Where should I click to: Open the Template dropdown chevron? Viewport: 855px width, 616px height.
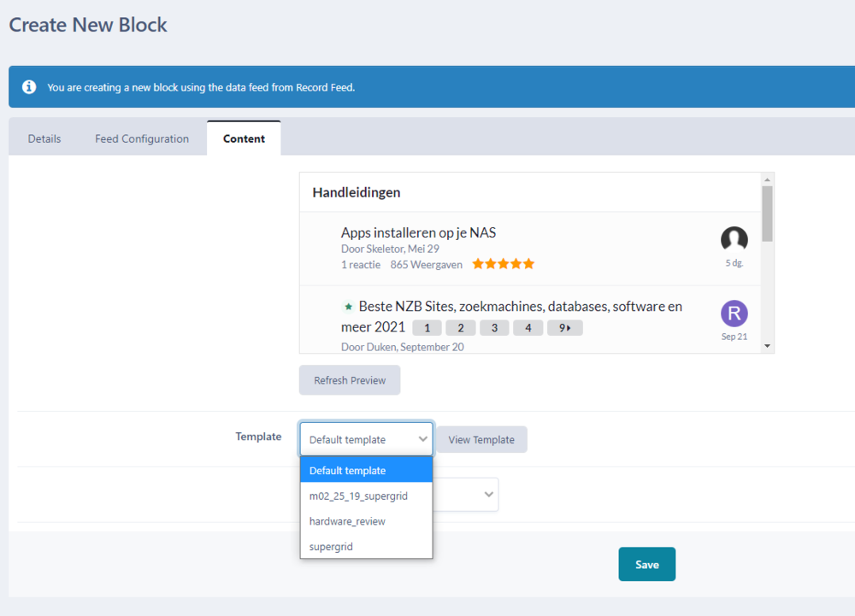[422, 439]
